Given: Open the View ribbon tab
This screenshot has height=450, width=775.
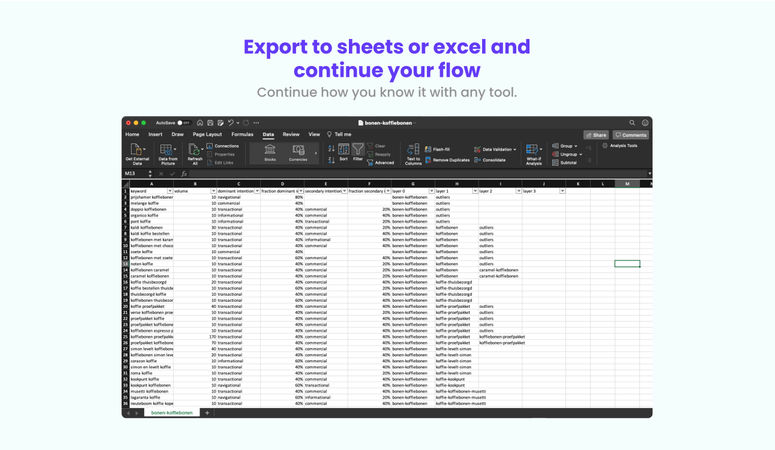Looking at the screenshot, I should point(314,135).
